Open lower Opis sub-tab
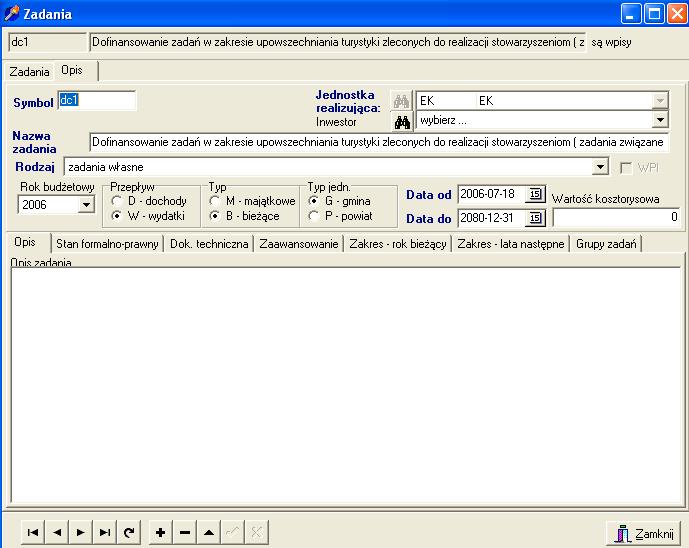The width and height of the screenshot is (689, 548). tap(28, 242)
